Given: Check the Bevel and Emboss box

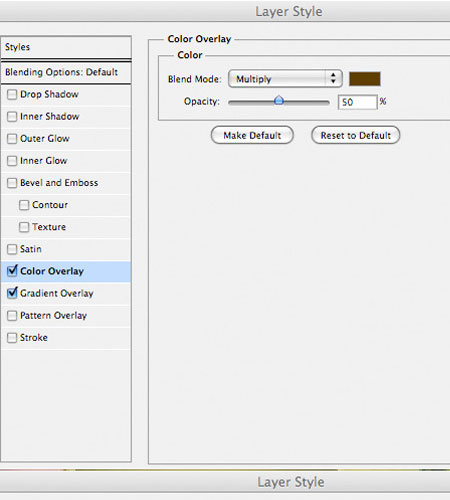Looking at the screenshot, I should tap(12, 183).
